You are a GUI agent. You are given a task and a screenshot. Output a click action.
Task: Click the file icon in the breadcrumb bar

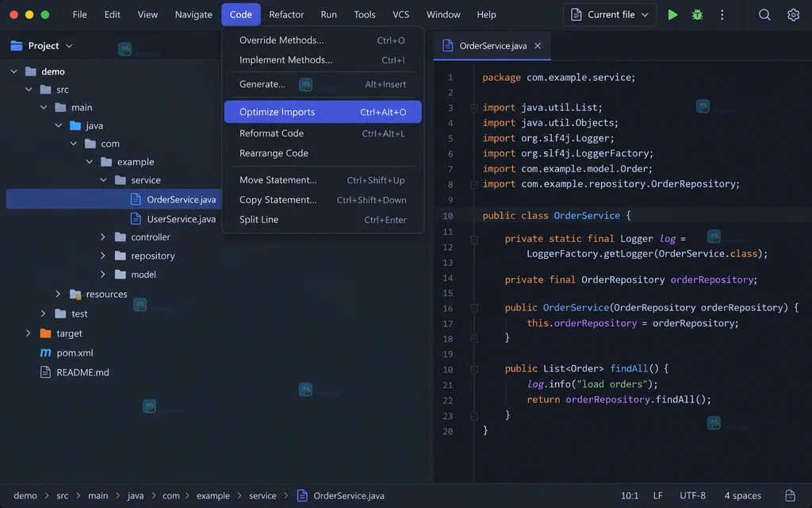302,495
